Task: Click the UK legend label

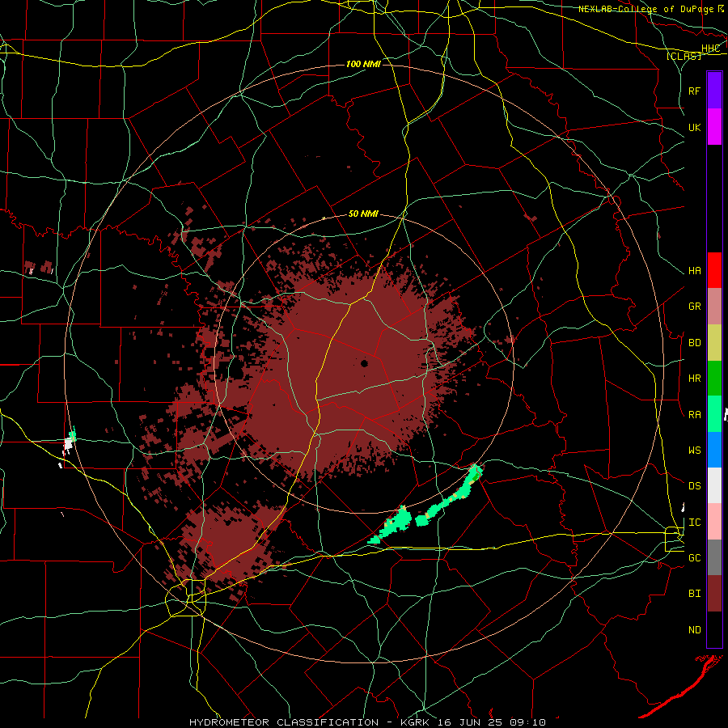Action: click(694, 127)
